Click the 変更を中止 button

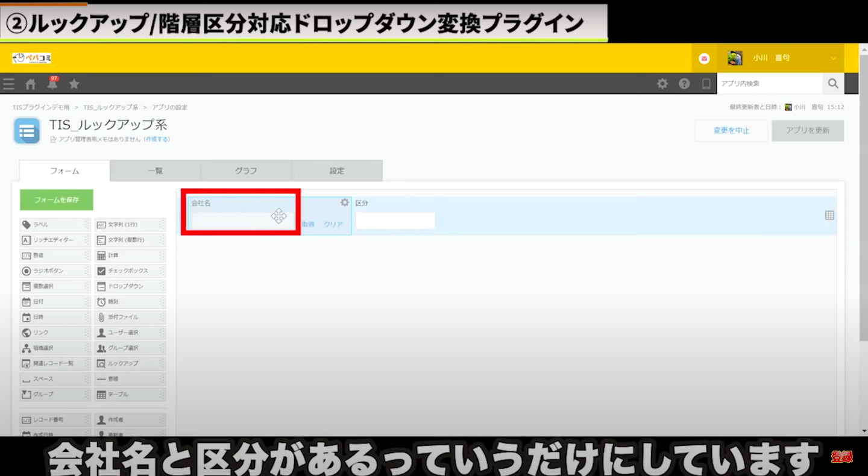point(731,131)
